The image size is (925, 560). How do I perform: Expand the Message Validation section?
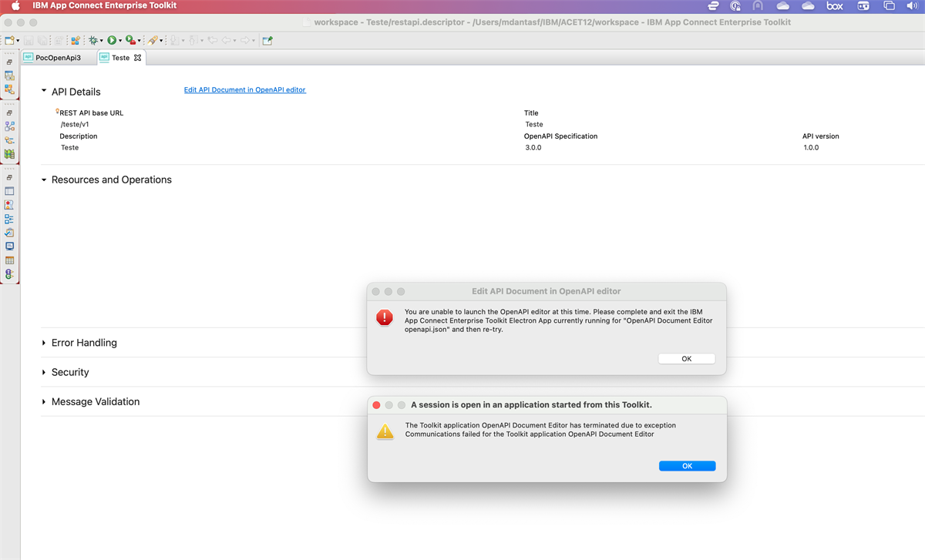[x=44, y=402]
